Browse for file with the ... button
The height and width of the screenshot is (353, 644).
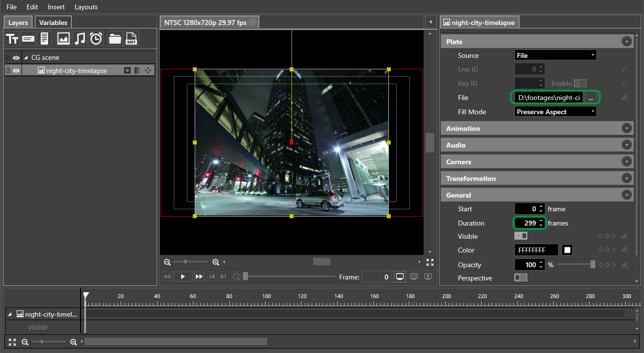point(590,98)
